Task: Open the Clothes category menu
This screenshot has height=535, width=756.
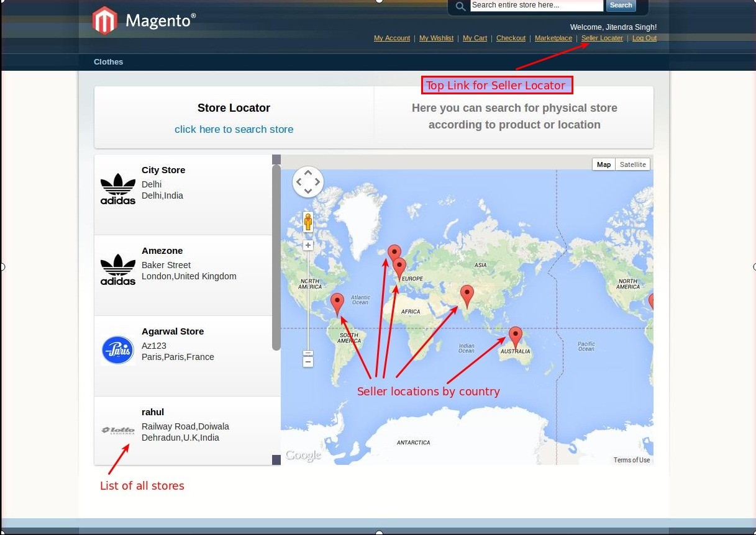Action: pos(109,61)
